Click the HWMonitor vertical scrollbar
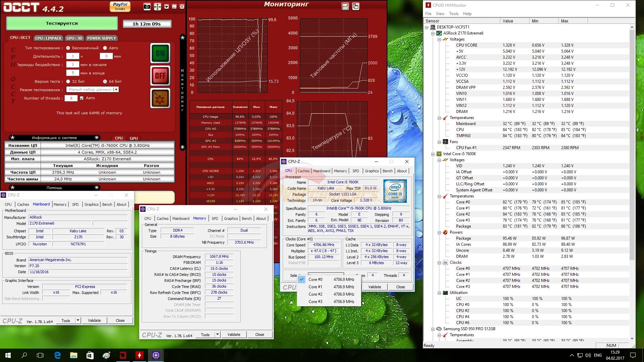 pos(632,144)
